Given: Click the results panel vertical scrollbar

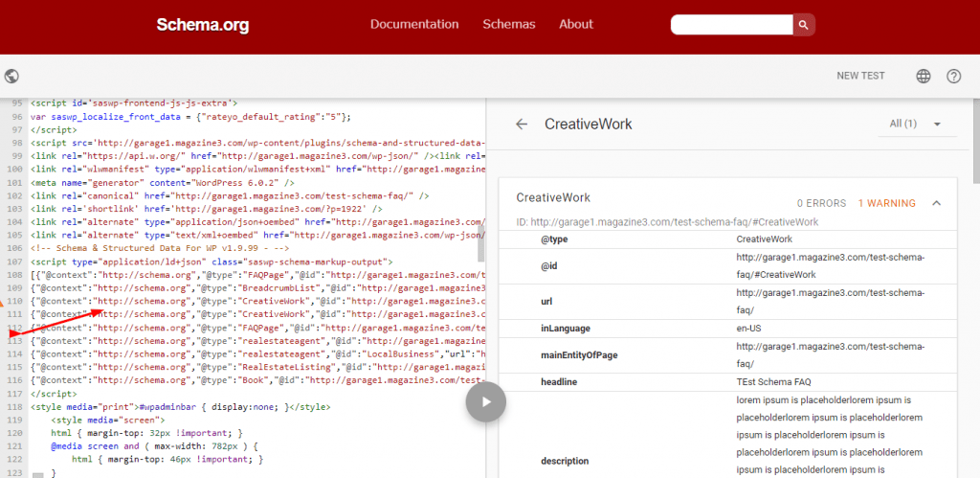Looking at the screenshot, I should click(x=975, y=141).
